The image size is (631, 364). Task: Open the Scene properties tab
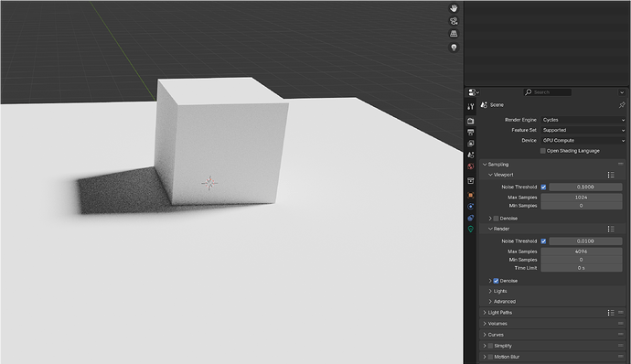[471, 155]
